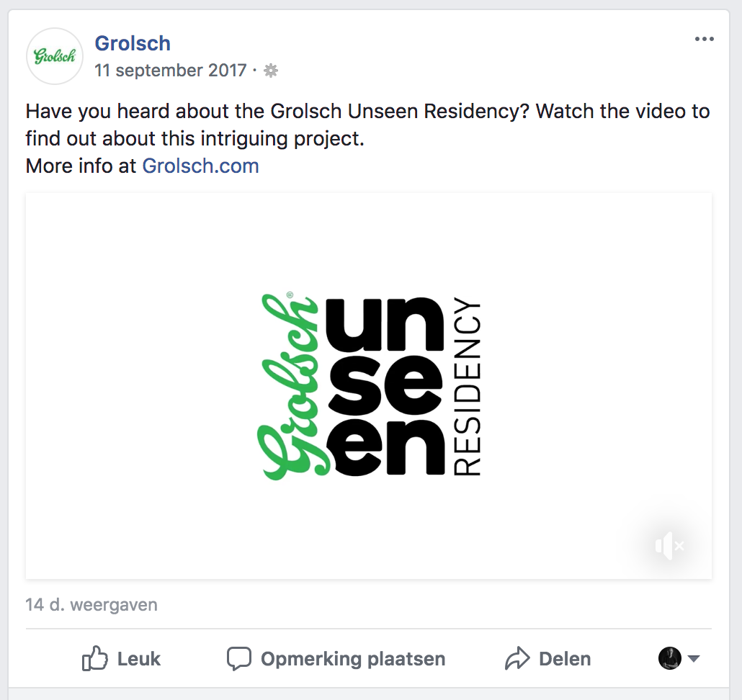Toggle like via the Leuk label
Image resolution: width=742 pixels, height=700 pixels.
(x=138, y=659)
